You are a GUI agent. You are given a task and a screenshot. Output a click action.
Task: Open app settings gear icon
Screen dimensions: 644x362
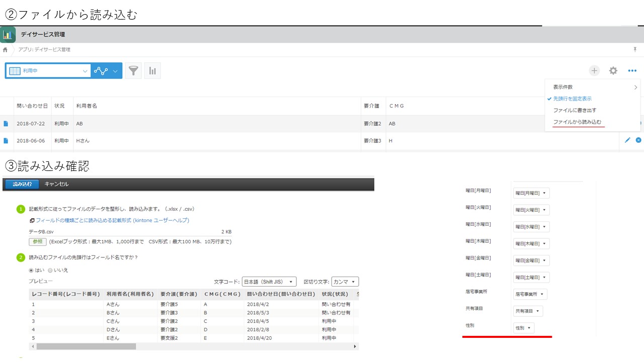click(613, 71)
